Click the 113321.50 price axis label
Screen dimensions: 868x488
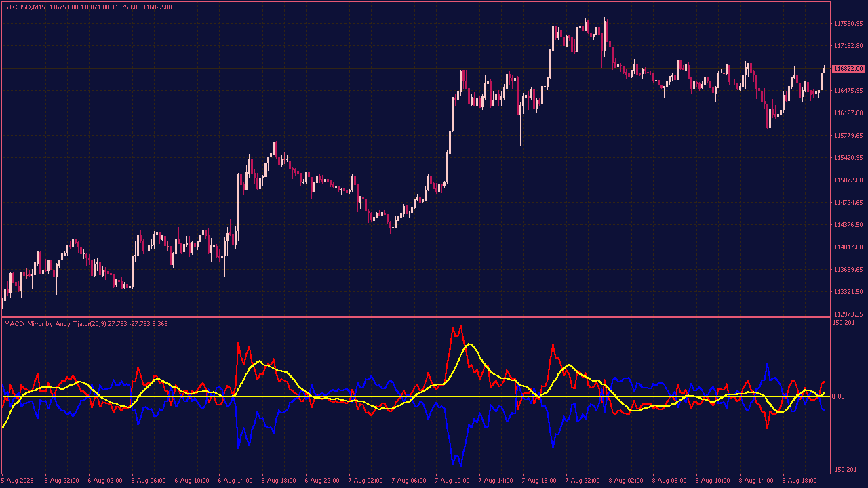(848, 292)
